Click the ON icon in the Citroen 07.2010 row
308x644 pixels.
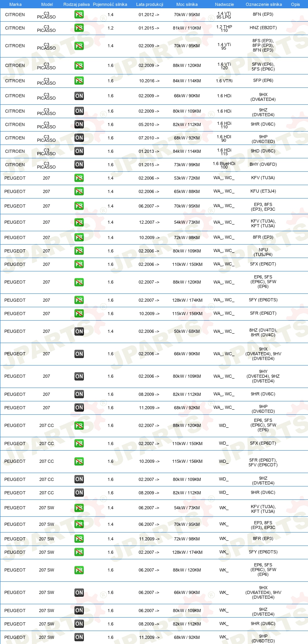(x=79, y=138)
